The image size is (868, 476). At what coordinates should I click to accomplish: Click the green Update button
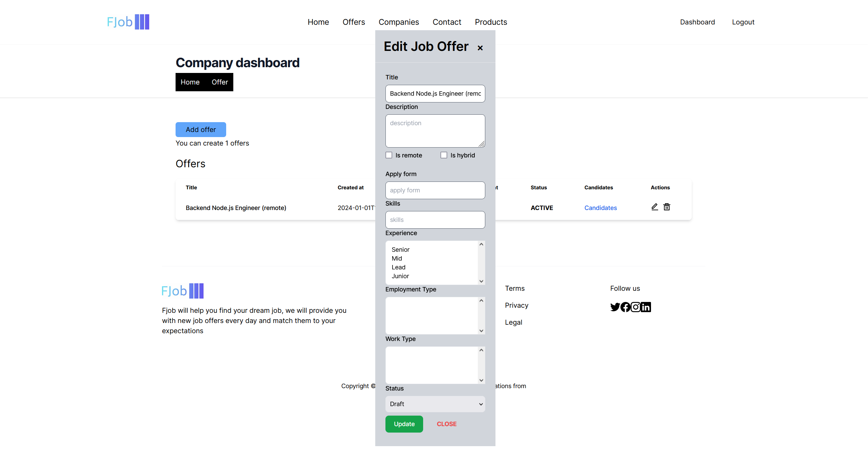click(x=404, y=423)
